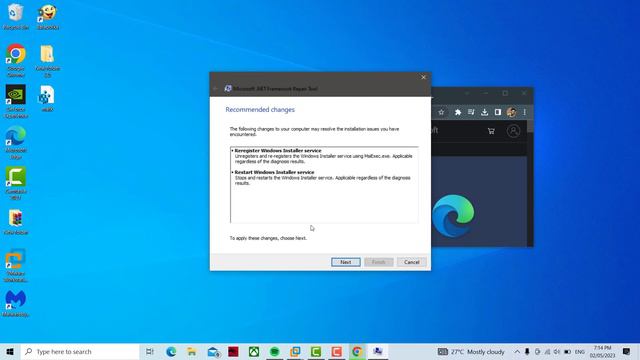Open Xbox app from the taskbar
This screenshot has height=360, width=640.
click(254, 351)
